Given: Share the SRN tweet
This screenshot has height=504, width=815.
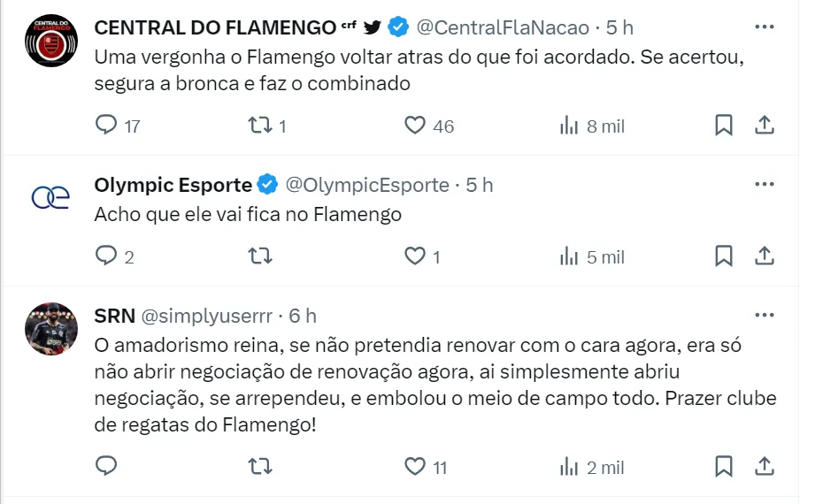Looking at the screenshot, I should (x=764, y=466).
